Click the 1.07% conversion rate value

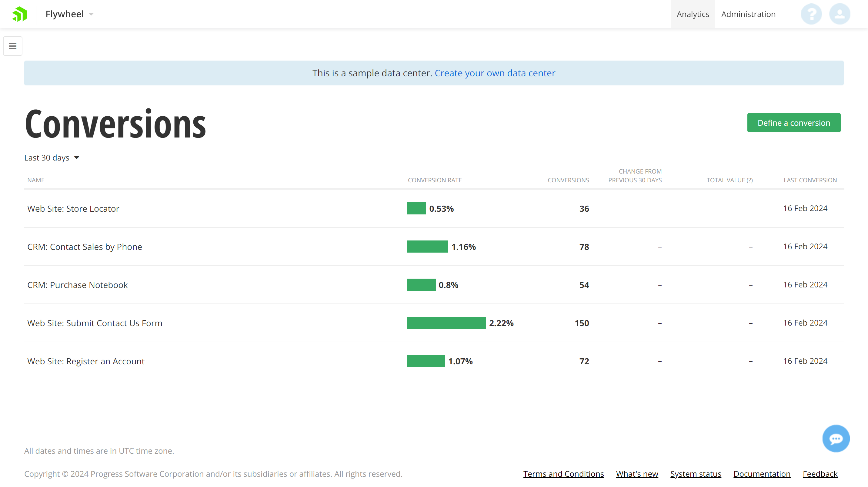pos(460,361)
